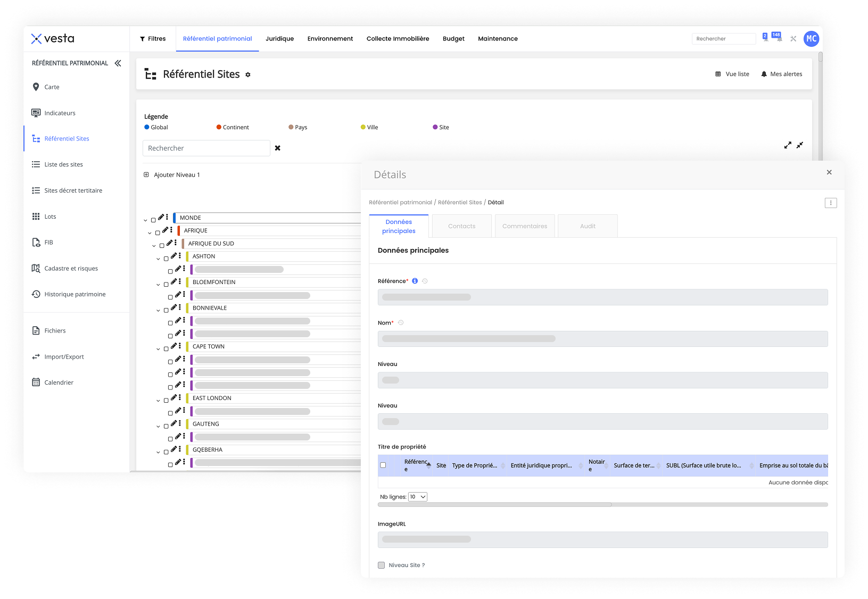The width and height of the screenshot is (868, 599).
Task: Toggle select-all checkbox in Titre de propriété table
Action: pyautogui.click(x=383, y=465)
